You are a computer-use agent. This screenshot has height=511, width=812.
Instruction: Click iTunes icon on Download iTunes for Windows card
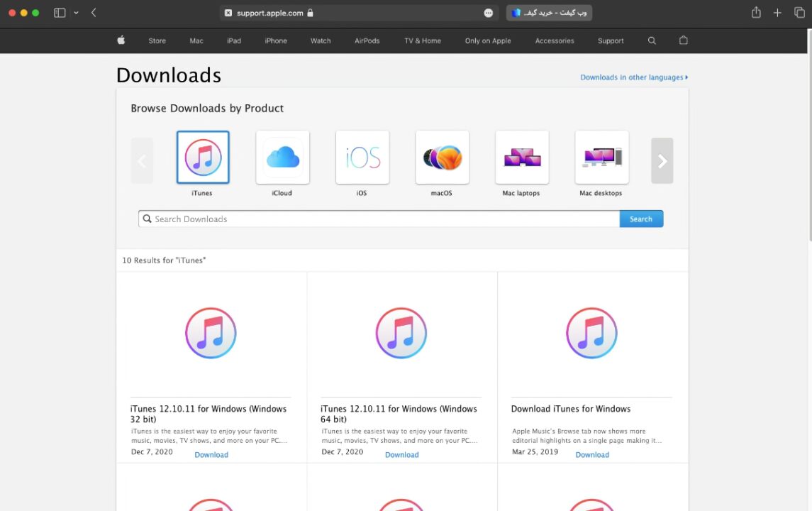591,333
